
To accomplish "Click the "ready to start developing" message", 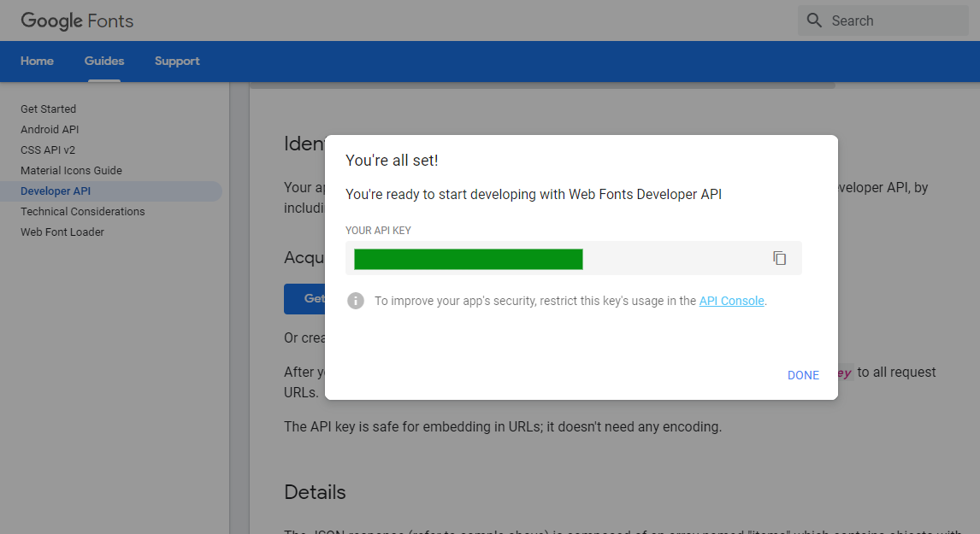I will click(533, 194).
